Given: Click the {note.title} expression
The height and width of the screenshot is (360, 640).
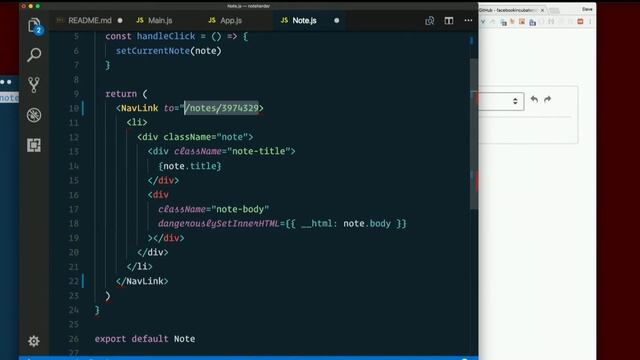Looking at the screenshot, I should 190,166.
